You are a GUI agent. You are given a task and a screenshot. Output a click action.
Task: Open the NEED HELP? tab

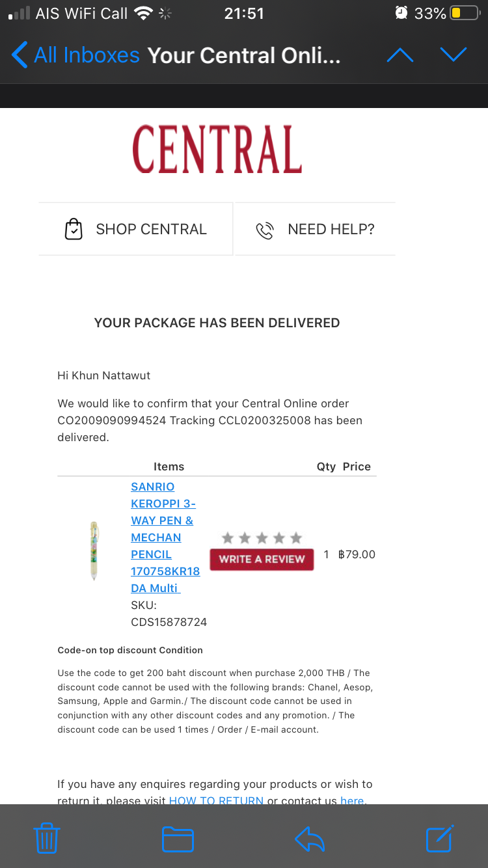(315, 229)
